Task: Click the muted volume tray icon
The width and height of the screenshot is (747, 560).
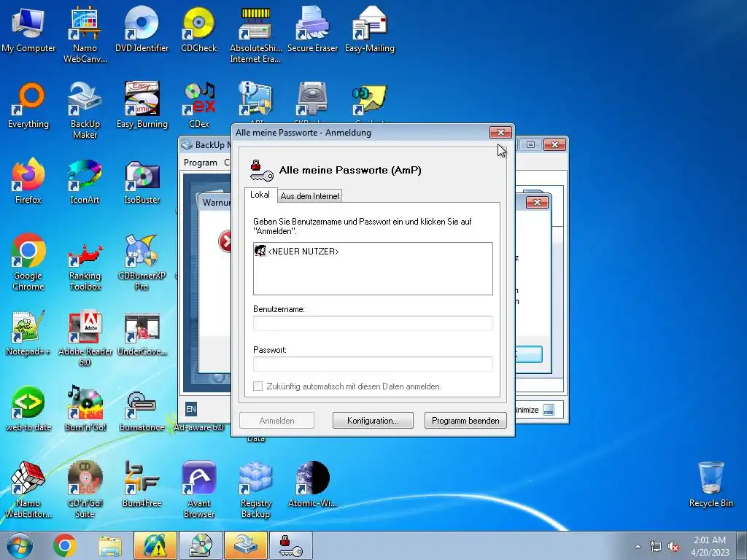Action: 673,546
